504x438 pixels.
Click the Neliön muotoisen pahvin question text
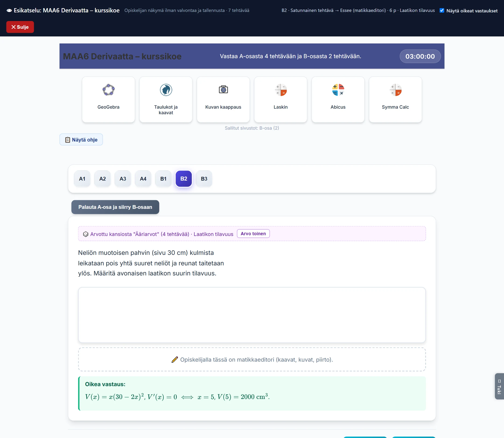coord(151,263)
